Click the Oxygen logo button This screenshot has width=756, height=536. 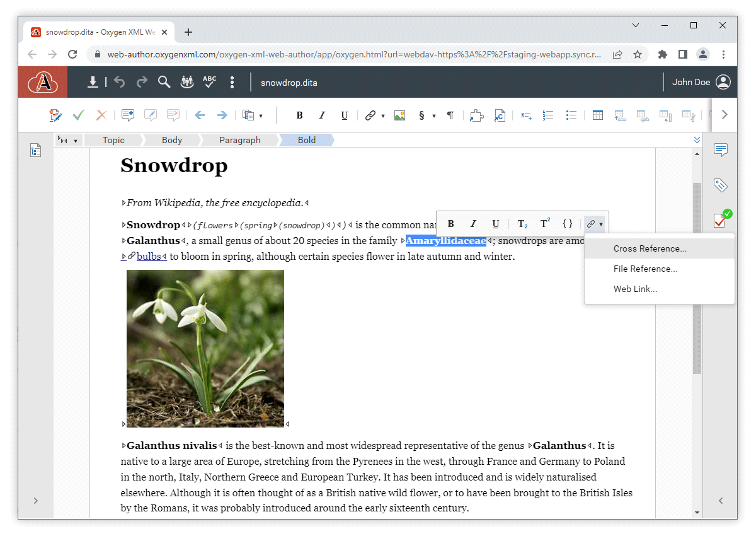(x=43, y=82)
